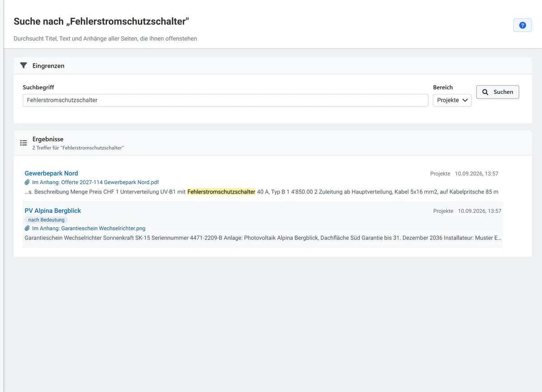Click the page title Suche nach „Fehlerstromschutzschalter"
Viewport: 542px width, 392px height.
[102, 21]
